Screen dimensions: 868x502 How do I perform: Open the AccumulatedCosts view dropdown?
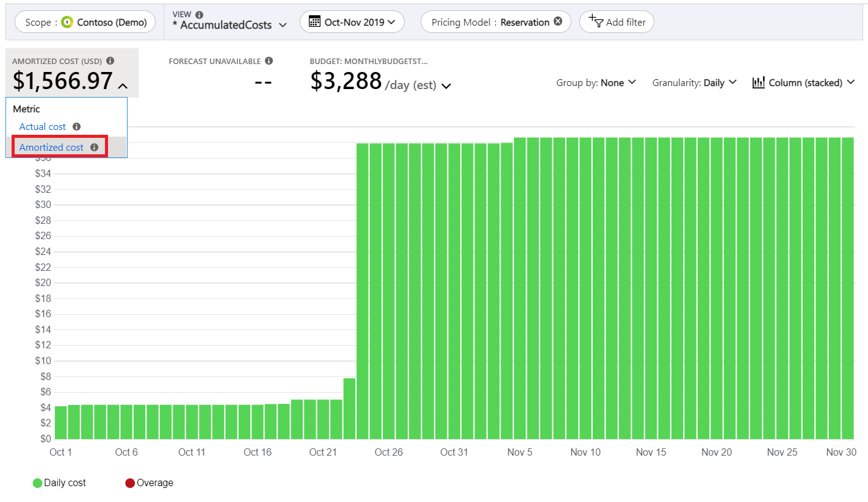pyautogui.click(x=283, y=26)
